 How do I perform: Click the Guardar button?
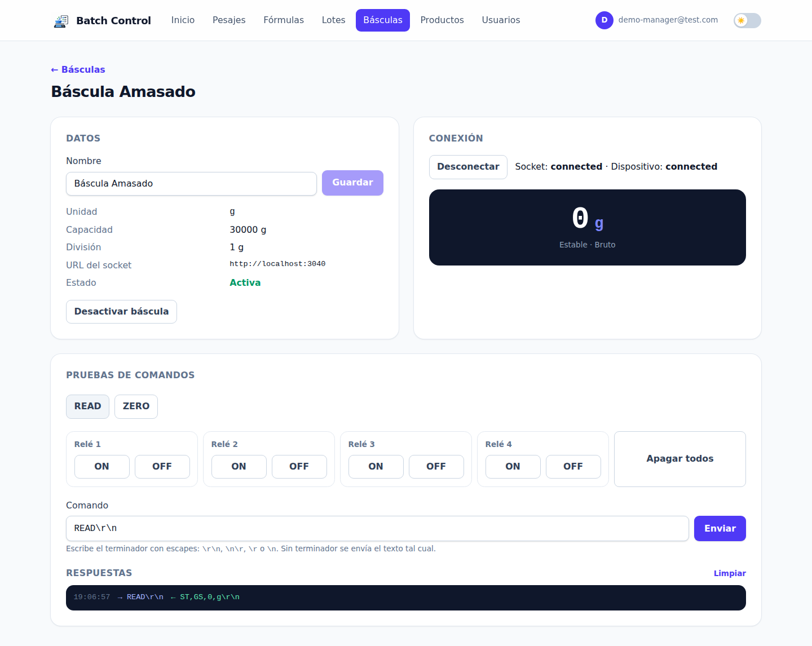click(352, 183)
